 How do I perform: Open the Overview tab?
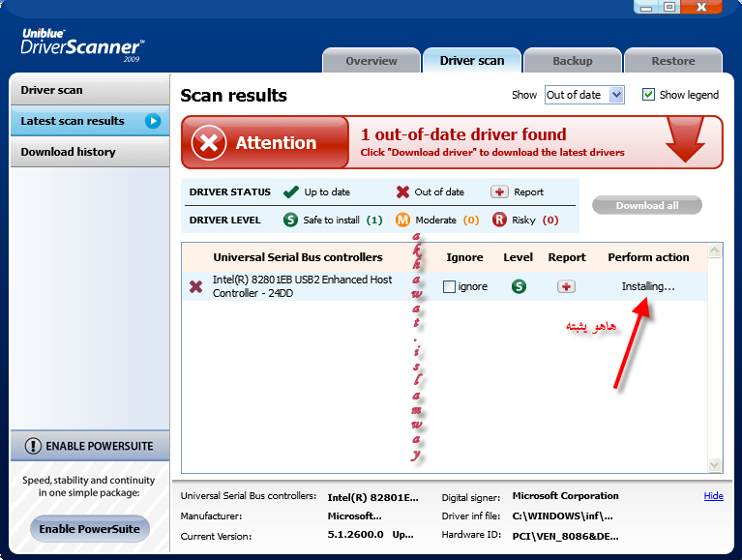[x=371, y=61]
